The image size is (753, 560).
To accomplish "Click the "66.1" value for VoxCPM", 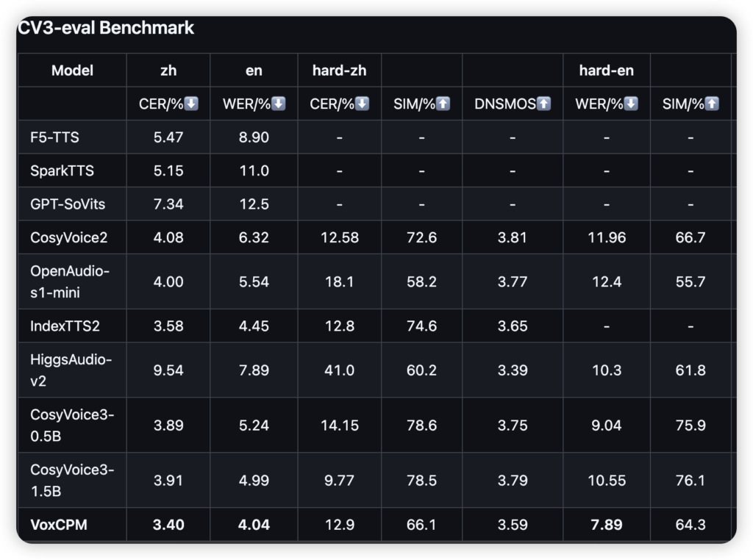I will tap(421, 525).
